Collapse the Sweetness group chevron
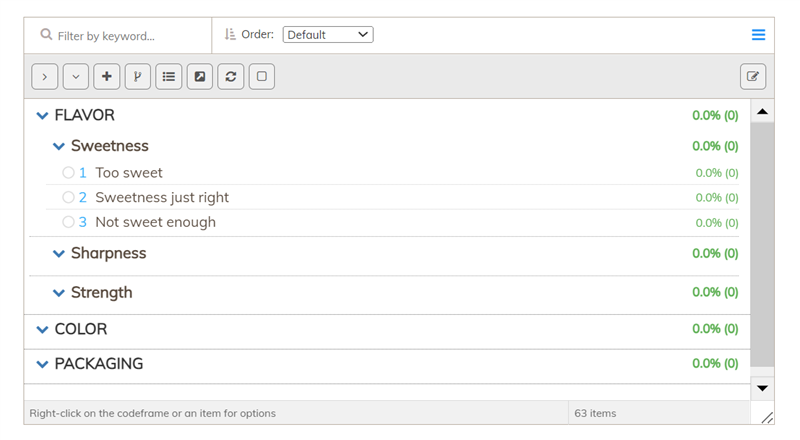This screenshot has width=800, height=440. tap(59, 146)
